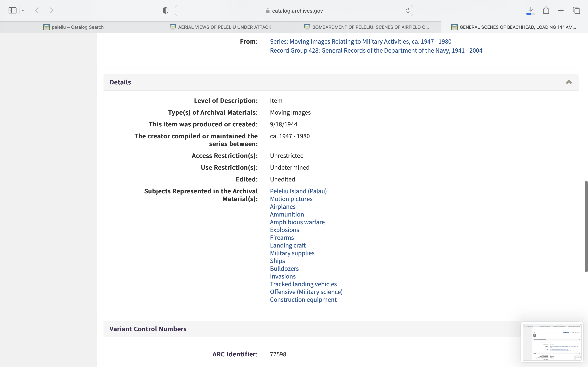The image size is (588, 367).
Task: Click the screenshot preview thumbnail
Action: [x=552, y=342]
